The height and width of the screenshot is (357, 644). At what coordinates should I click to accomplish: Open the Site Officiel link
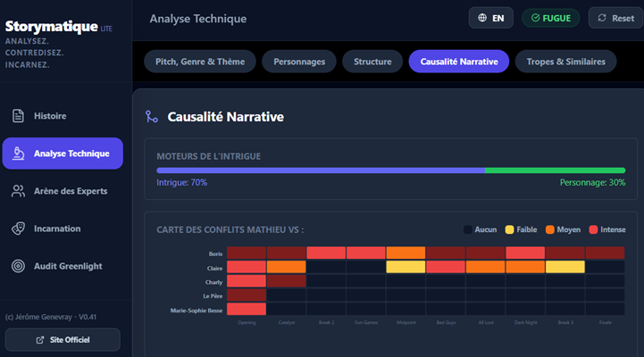coord(63,340)
